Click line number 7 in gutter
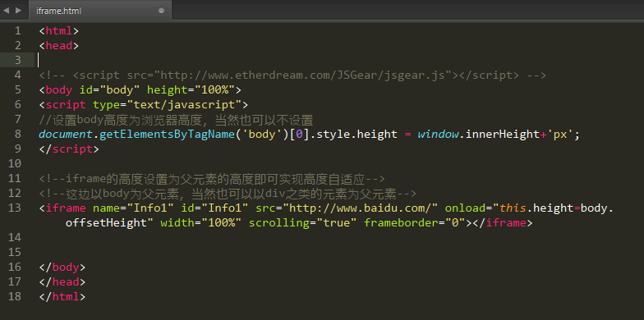This screenshot has height=320, width=644. [x=17, y=120]
